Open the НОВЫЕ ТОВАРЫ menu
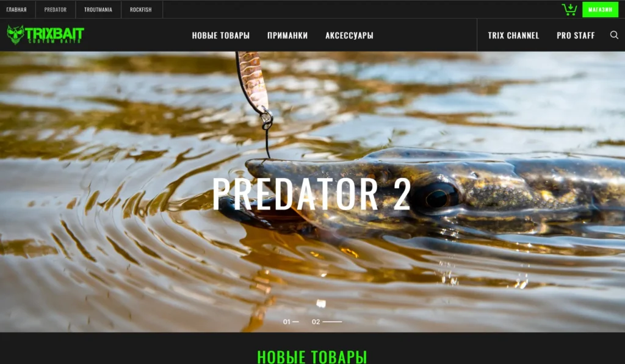The width and height of the screenshot is (625, 364). click(x=221, y=35)
